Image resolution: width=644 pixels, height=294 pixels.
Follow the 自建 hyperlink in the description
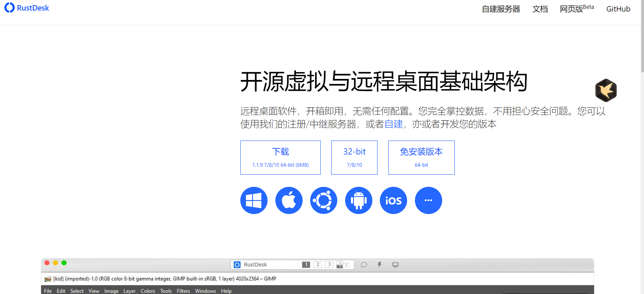click(393, 124)
